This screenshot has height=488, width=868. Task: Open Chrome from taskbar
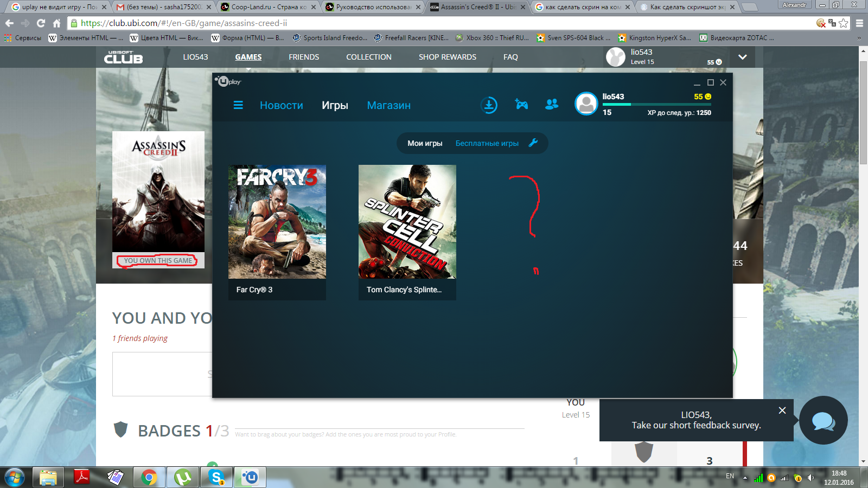(x=149, y=477)
